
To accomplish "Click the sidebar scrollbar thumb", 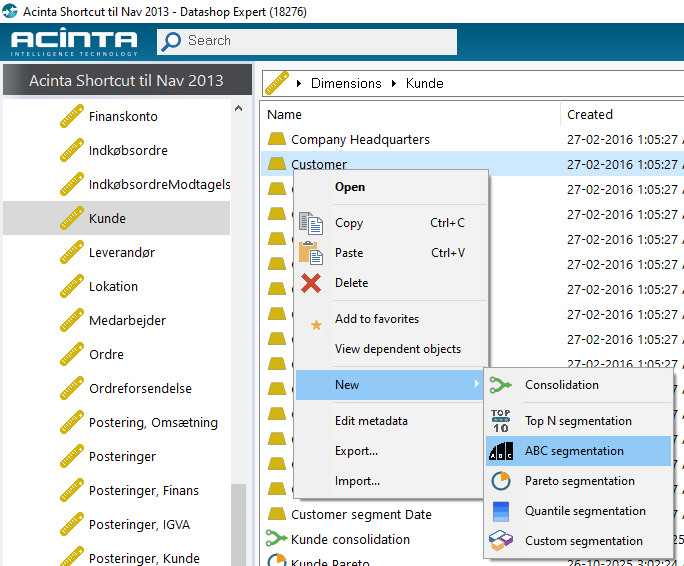I will tap(238, 525).
